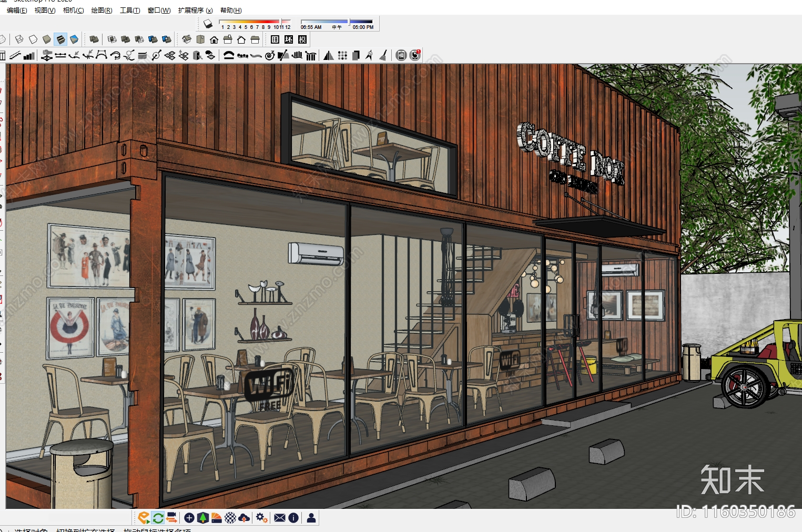Image resolution: width=802 pixels, height=532 pixels.
Task: Open the Enscape materials swatch-fan icon
Action: (217, 518)
